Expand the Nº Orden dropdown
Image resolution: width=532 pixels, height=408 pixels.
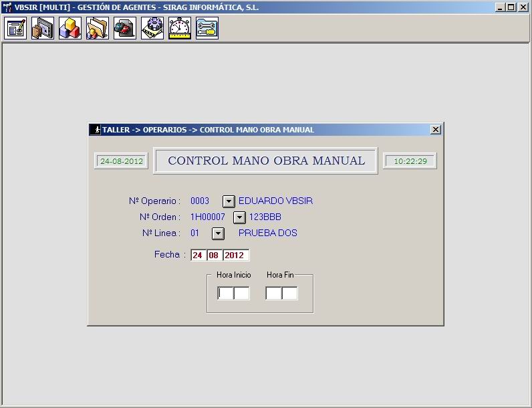[239, 217]
